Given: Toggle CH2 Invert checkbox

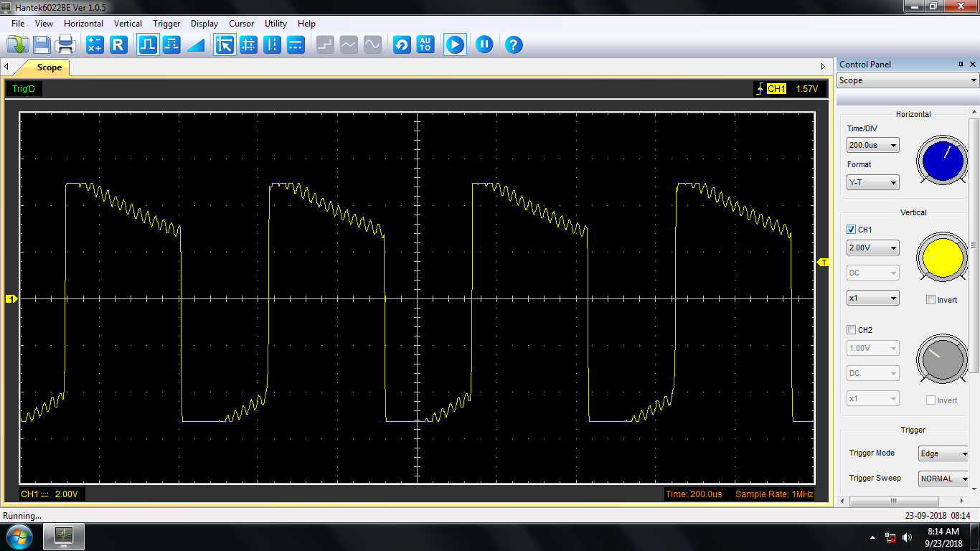Looking at the screenshot, I should [x=930, y=400].
